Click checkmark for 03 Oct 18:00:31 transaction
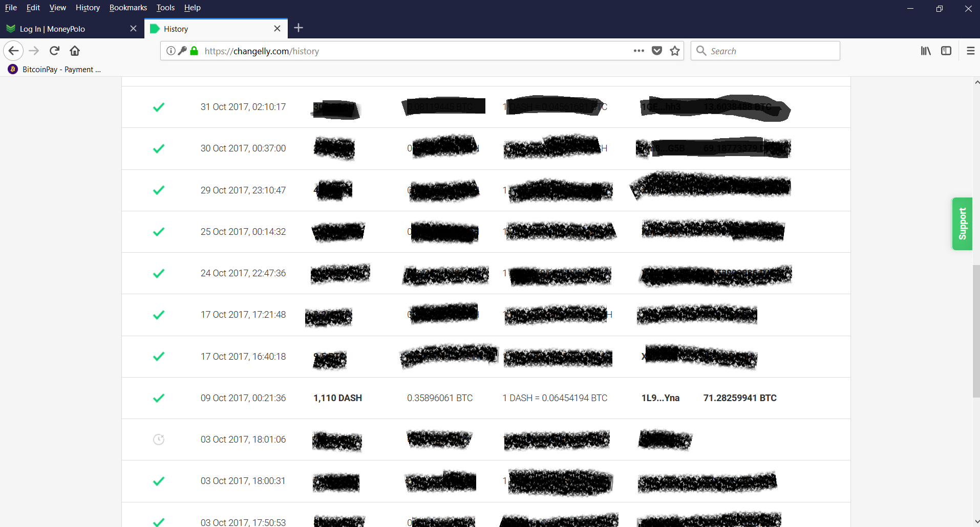 point(159,481)
